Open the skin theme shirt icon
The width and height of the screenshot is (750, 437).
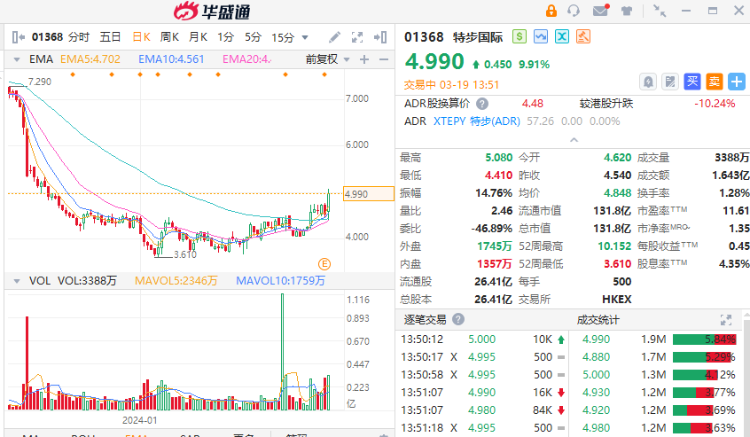(627, 11)
